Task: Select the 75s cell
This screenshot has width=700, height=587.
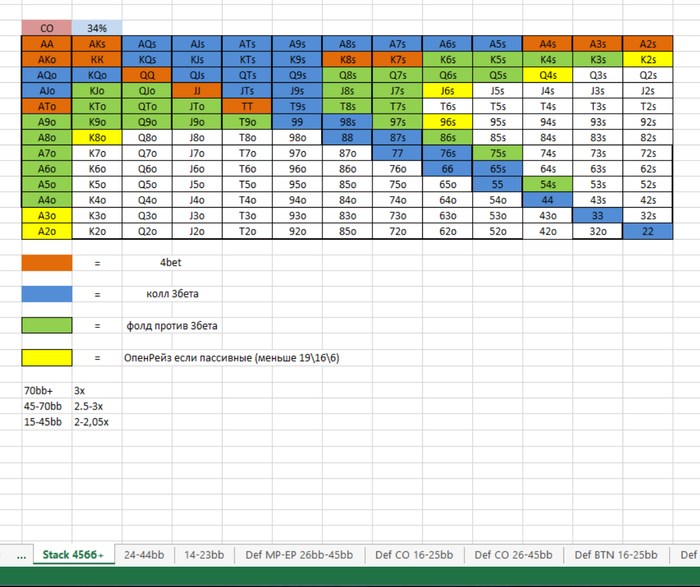Action: click(498, 153)
